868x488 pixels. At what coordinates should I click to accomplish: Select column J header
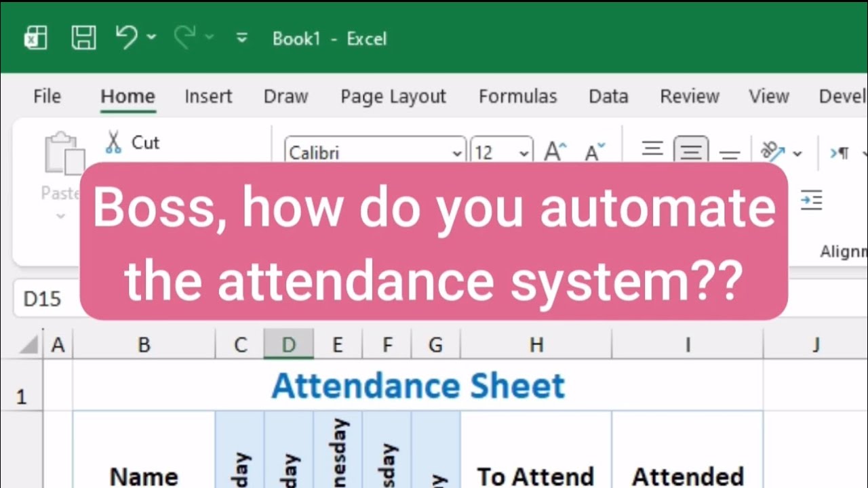tap(816, 345)
